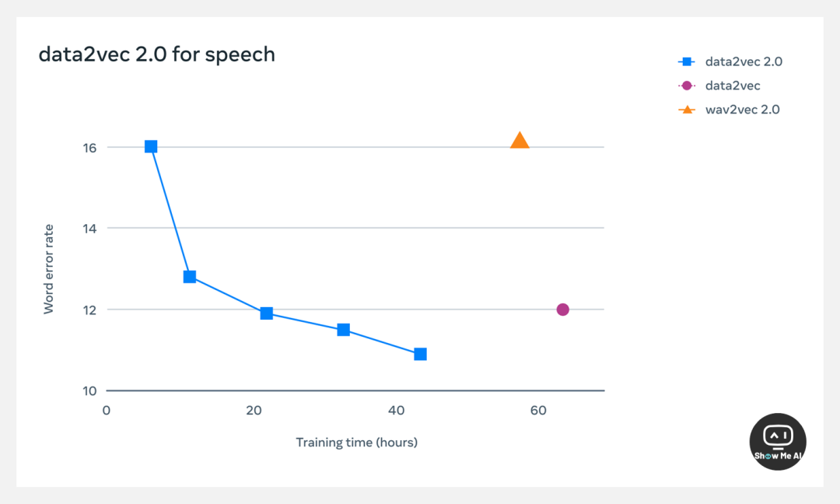Click the blue square legend marker
This screenshot has width=840, height=504.
(687, 61)
